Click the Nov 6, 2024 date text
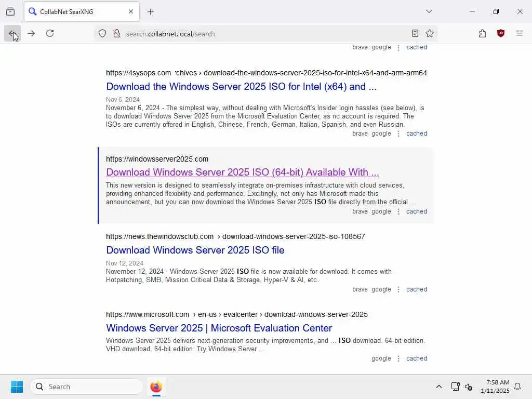This screenshot has width=532, height=399. 123,99
